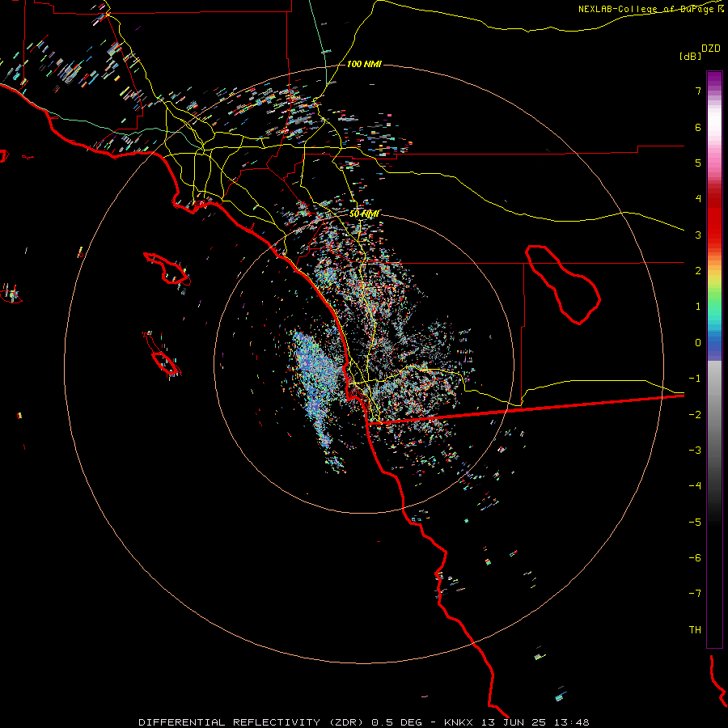Click the [dB] unit label
This screenshot has height=728, width=728.
[690, 57]
